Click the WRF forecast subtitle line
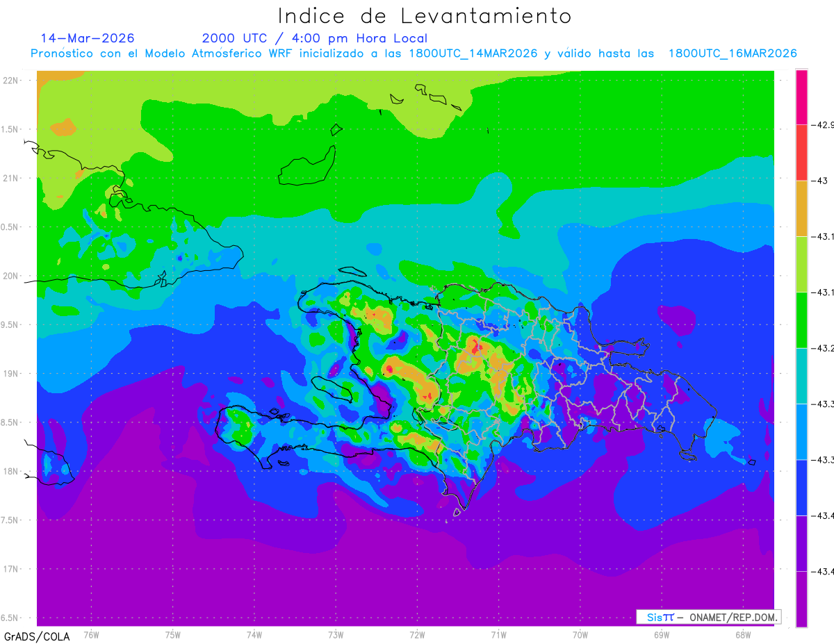 point(414,53)
